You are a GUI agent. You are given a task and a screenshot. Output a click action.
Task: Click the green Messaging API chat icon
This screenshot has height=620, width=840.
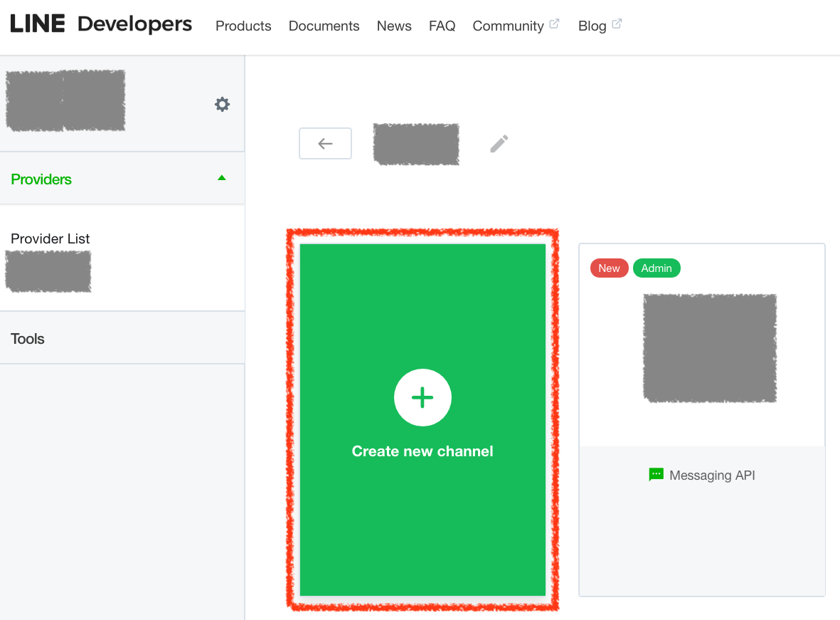pos(656,475)
